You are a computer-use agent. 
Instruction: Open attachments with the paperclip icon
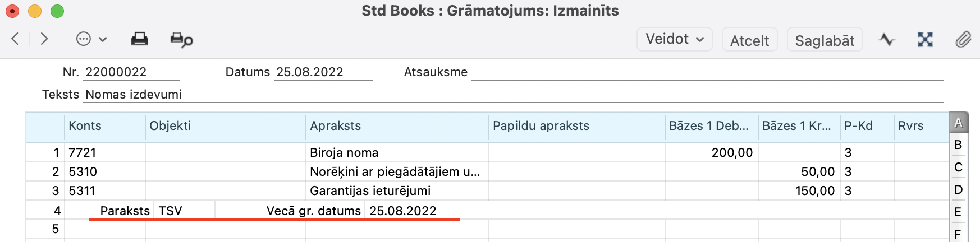[963, 39]
